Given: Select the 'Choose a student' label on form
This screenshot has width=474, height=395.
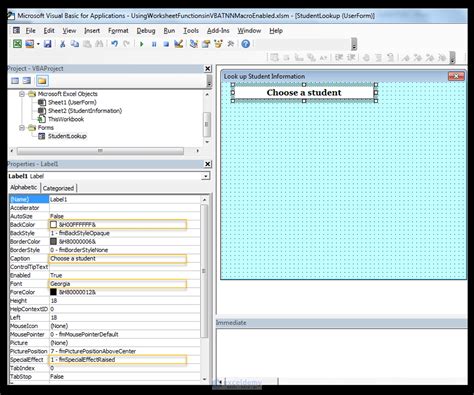Looking at the screenshot, I should [x=304, y=93].
